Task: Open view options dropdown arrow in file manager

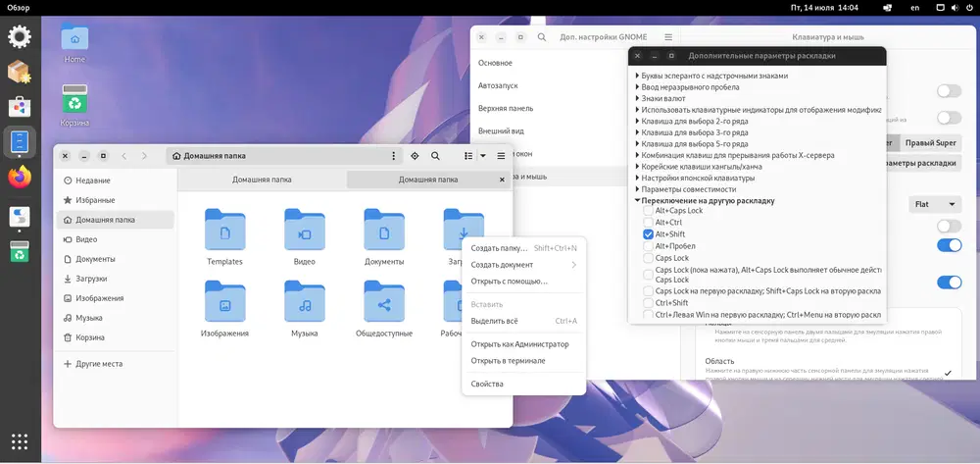Action: (x=482, y=156)
